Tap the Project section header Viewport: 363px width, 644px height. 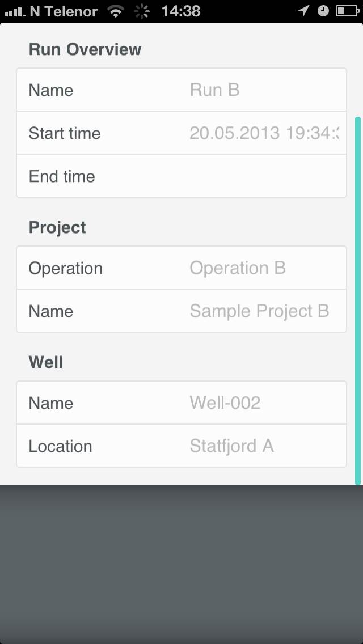[57, 227]
